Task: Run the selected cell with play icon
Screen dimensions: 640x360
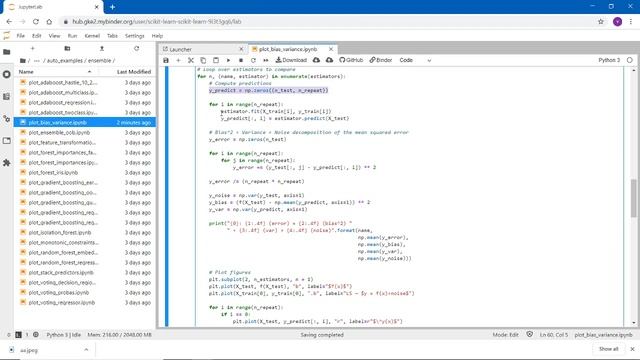Action: pyautogui.click(x=228, y=60)
